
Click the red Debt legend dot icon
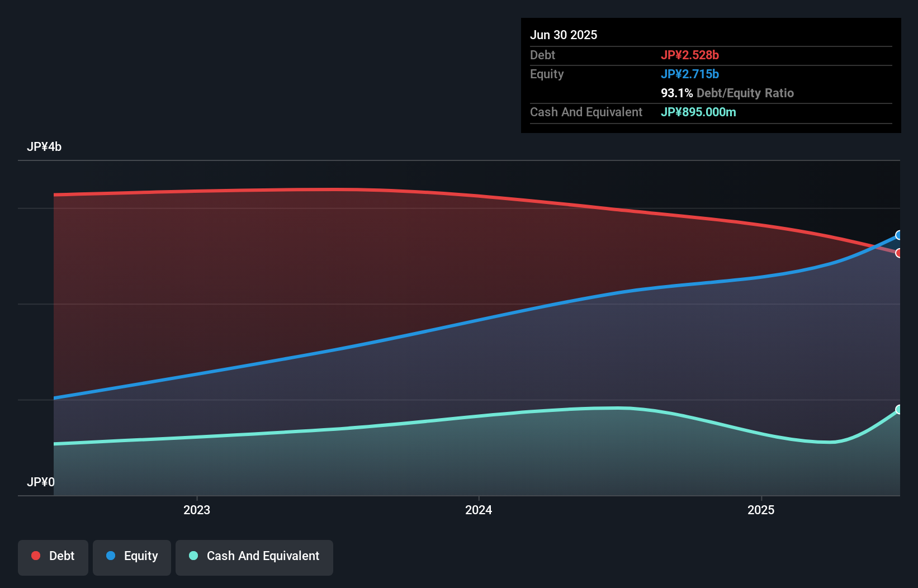coord(35,556)
